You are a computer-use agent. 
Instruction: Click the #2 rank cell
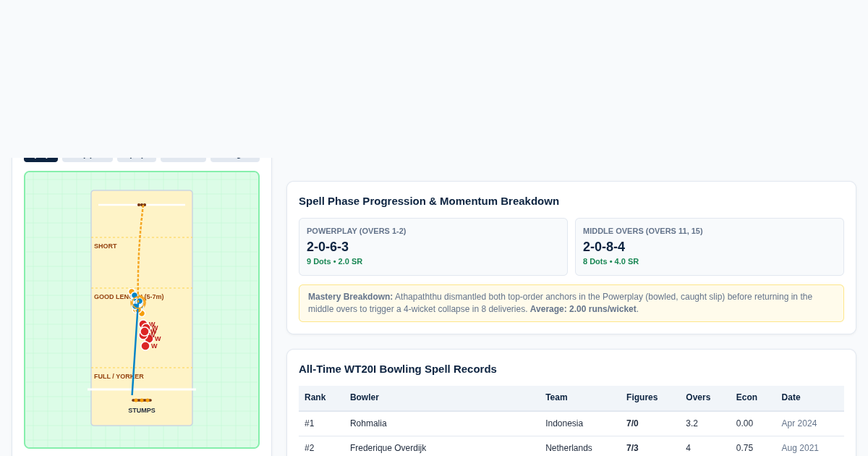[x=310, y=448]
